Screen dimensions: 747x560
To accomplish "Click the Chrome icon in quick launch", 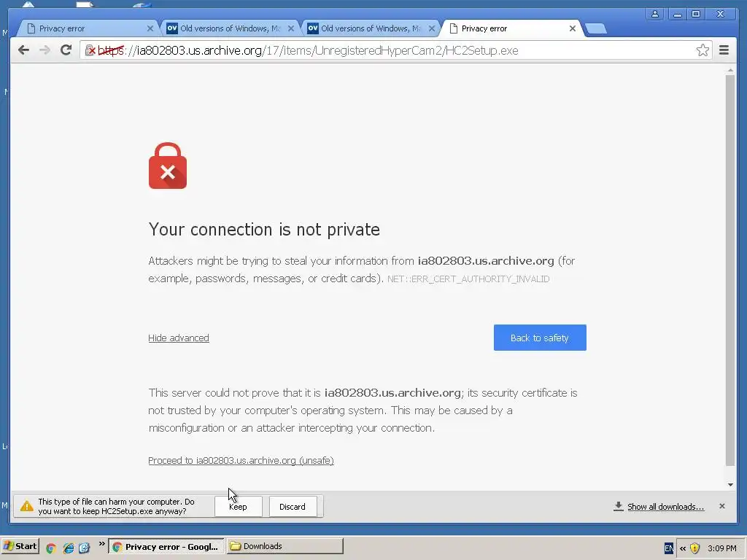I will click(x=51, y=548).
